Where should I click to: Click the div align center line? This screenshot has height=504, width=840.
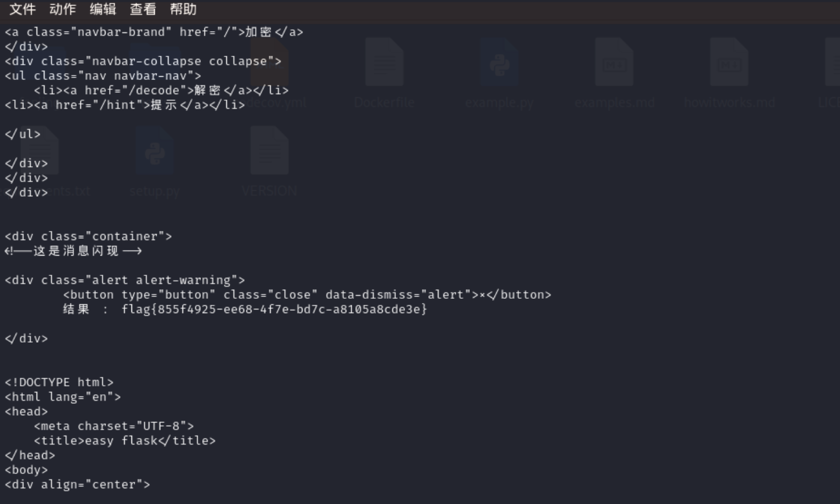pos(77,484)
